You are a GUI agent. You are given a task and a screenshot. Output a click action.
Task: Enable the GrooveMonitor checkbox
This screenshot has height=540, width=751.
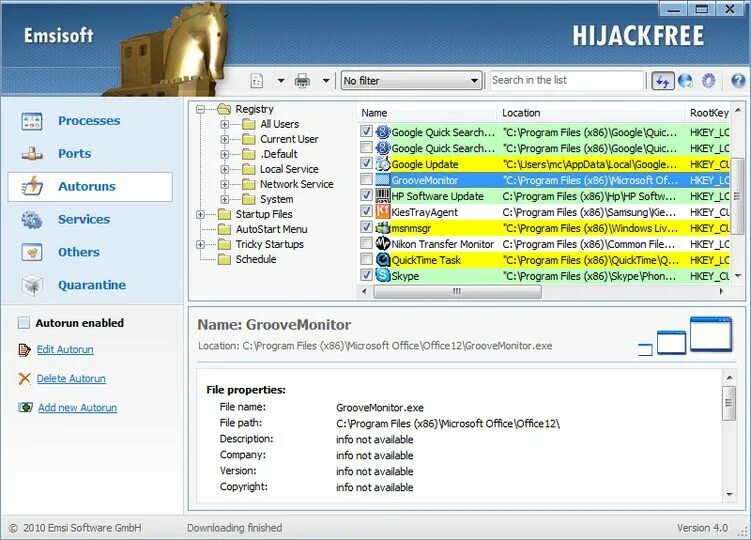pos(366,179)
